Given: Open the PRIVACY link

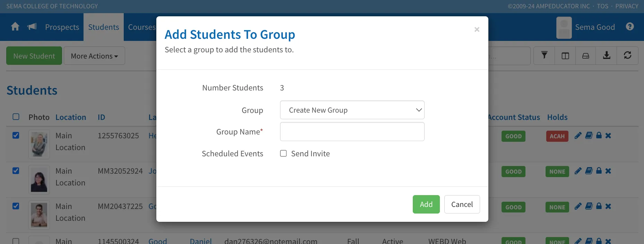Looking at the screenshot, I should point(627,6).
